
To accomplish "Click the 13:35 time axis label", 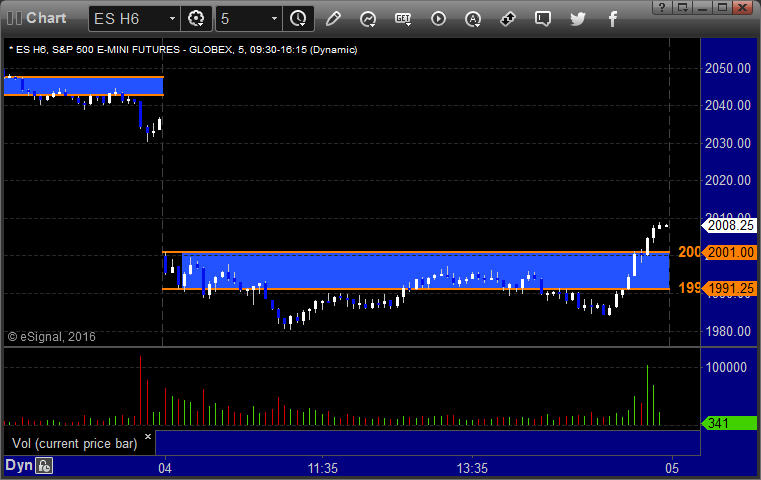I will coord(472,468).
